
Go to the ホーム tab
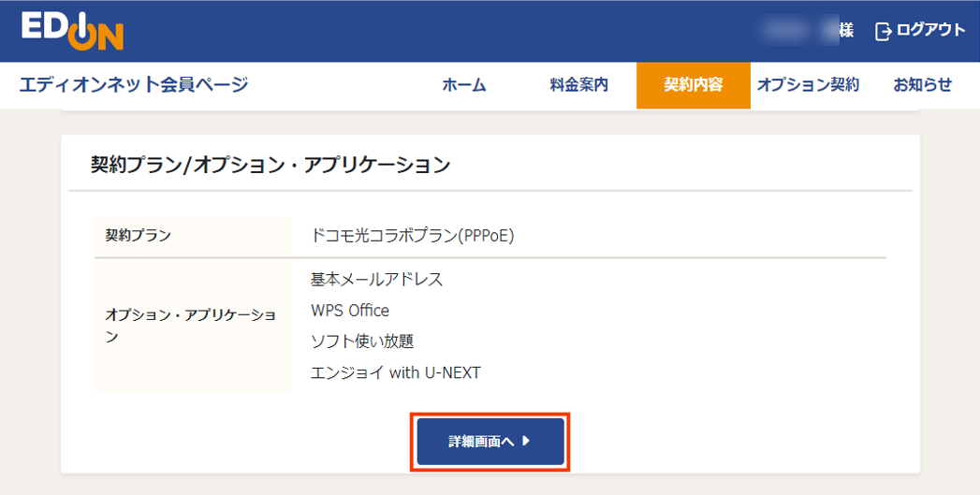(464, 85)
